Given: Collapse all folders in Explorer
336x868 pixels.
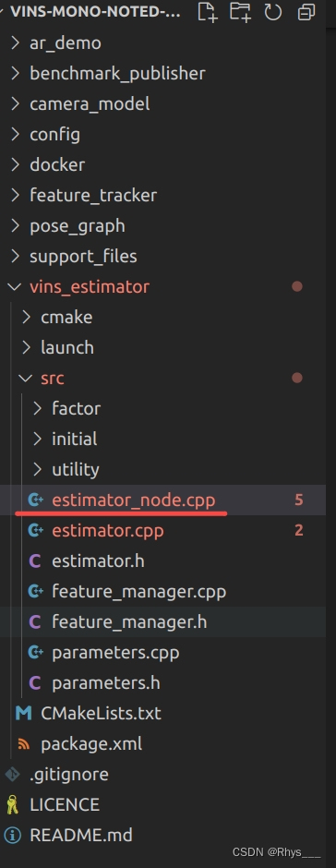Looking at the screenshot, I should coord(306,12).
